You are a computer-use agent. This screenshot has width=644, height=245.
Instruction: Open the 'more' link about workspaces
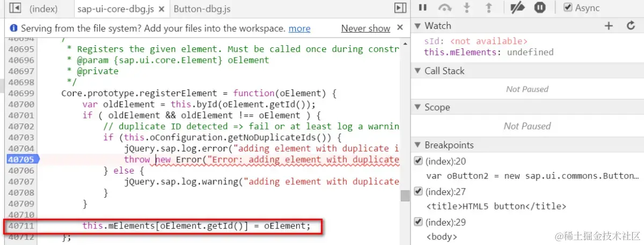pos(299,28)
